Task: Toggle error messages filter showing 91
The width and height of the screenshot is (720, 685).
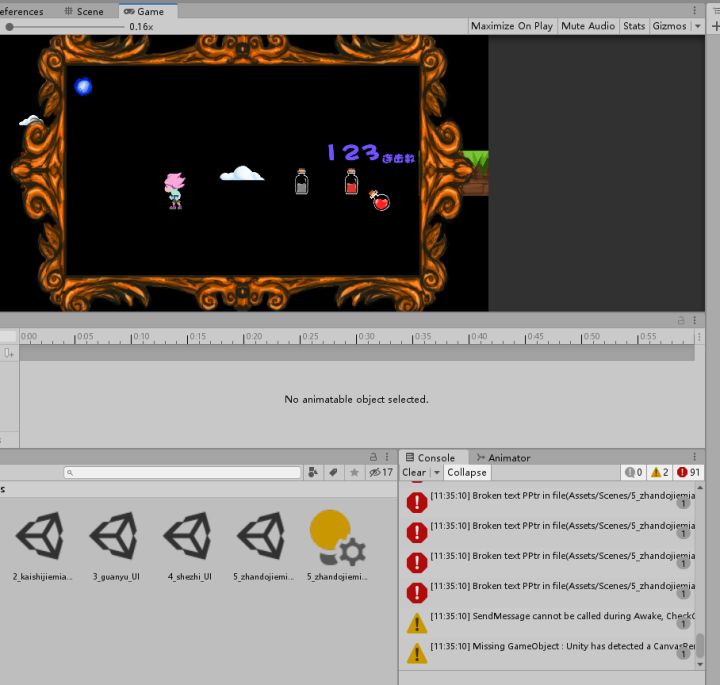Action: click(x=688, y=472)
